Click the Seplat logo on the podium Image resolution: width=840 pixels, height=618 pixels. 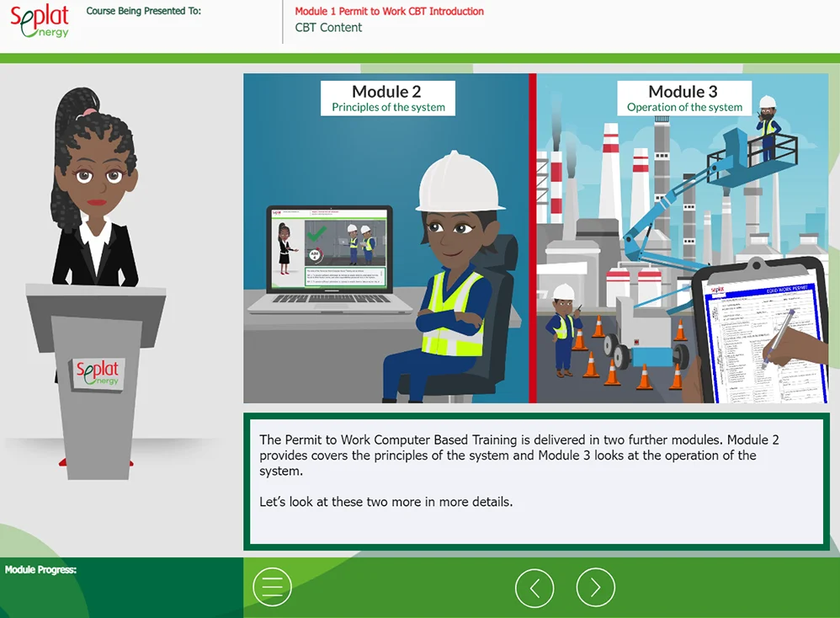pyautogui.click(x=98, y=372)
